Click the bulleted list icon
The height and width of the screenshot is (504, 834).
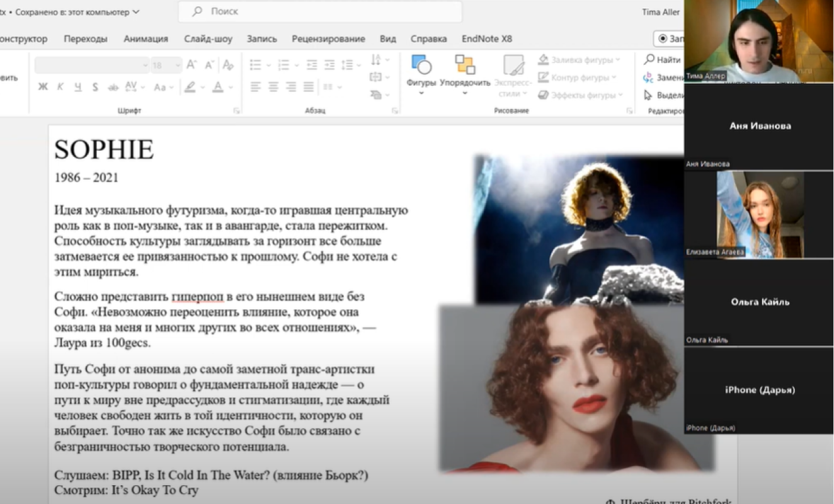click(255, 65)
